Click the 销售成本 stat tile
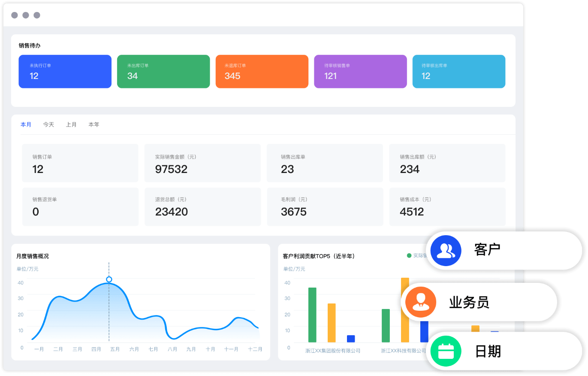 point(447,206)
